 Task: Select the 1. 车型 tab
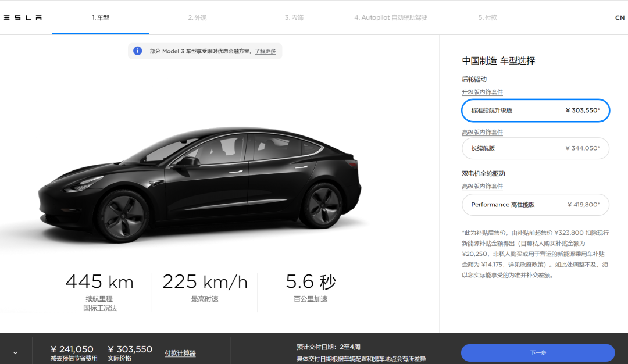pyautogui.click(x=101, y=17)
